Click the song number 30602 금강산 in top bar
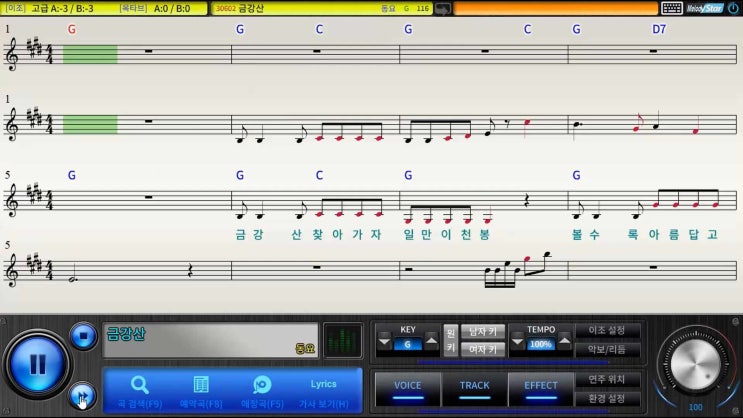This screenshot has width=743, height=418. (240, 8)
